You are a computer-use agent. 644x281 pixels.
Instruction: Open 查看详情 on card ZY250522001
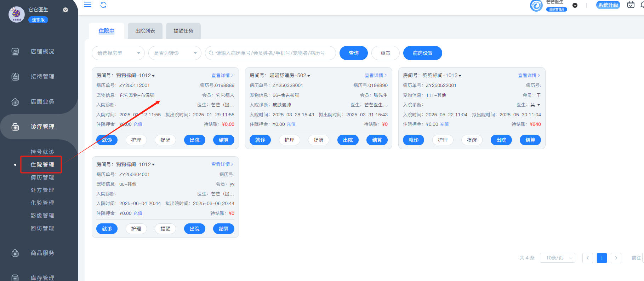(x=529, y=76)
